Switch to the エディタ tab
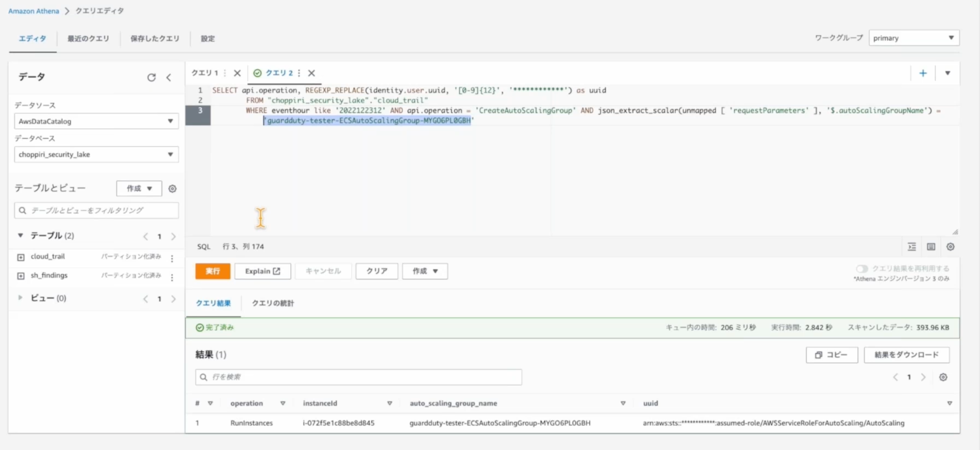This screenshot has width=980, height=450. point(32,38)
